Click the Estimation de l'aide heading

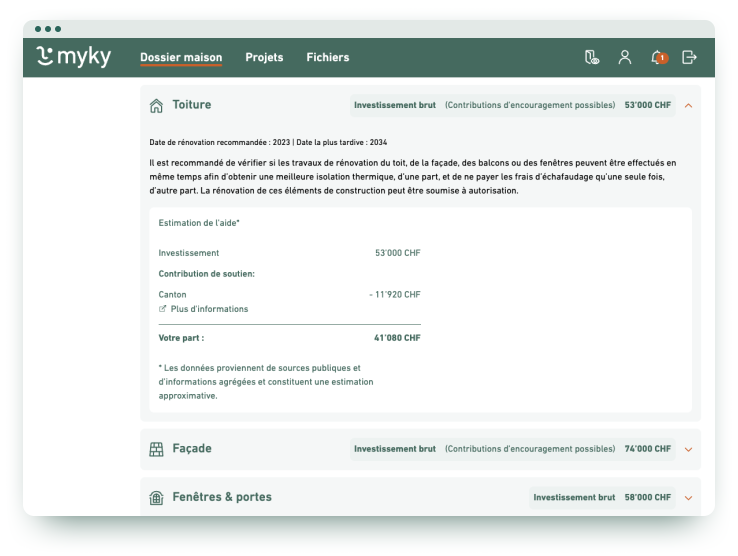coord(199,223)
